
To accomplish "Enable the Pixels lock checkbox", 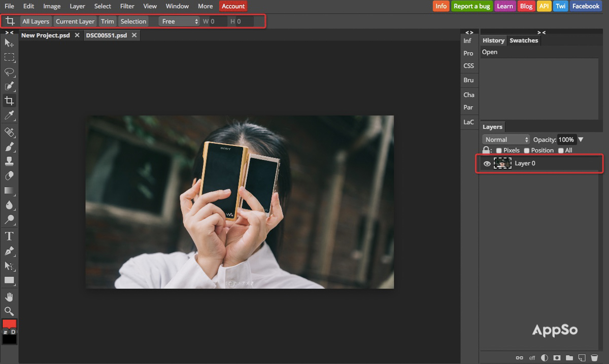I will [x=499, y=151].
